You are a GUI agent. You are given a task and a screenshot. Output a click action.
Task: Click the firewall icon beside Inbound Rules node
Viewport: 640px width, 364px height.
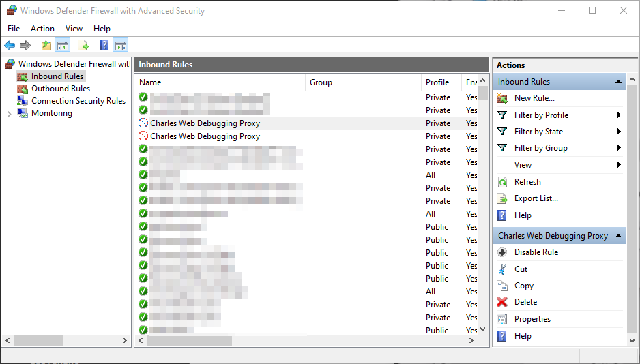point(23,76)
